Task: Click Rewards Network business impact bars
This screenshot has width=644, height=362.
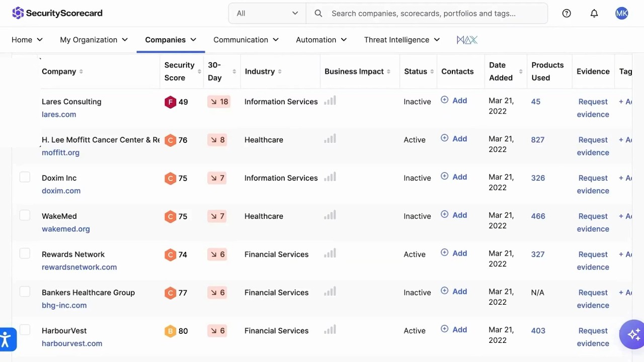Action: 330,254
